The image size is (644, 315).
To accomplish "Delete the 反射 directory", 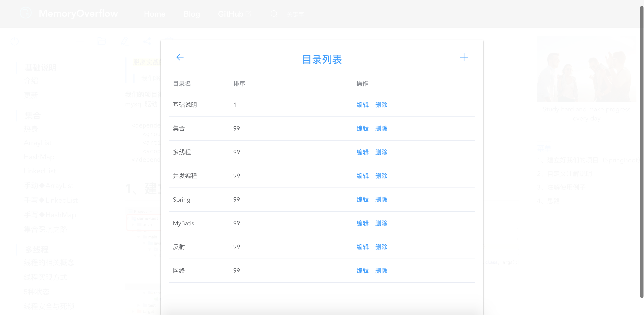I will tap(381, 247).
